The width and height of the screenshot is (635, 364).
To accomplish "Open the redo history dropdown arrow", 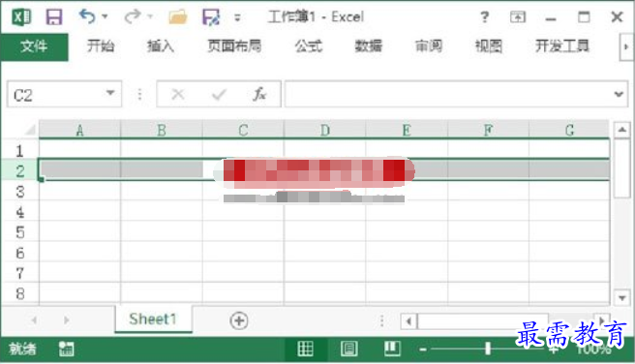I will click(x=150, y=16).
